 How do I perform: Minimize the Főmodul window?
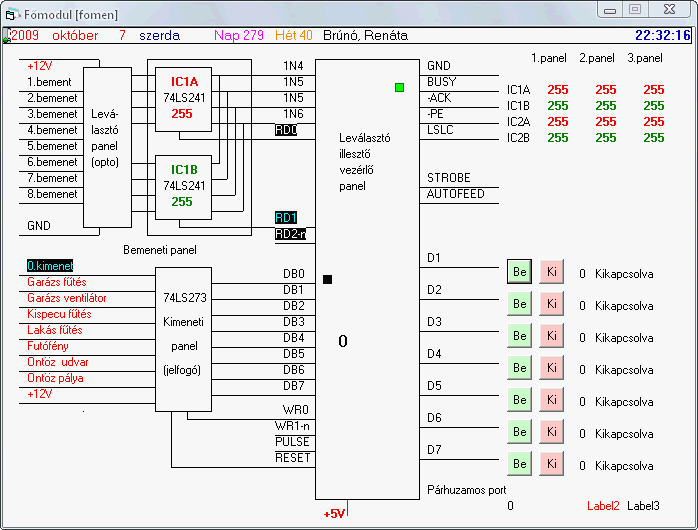point(610,9)
